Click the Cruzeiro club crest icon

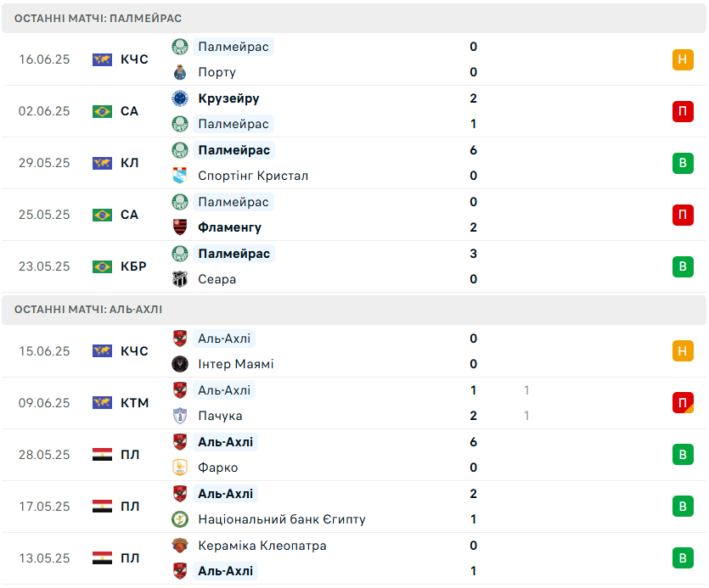click(x=180, y=98)
